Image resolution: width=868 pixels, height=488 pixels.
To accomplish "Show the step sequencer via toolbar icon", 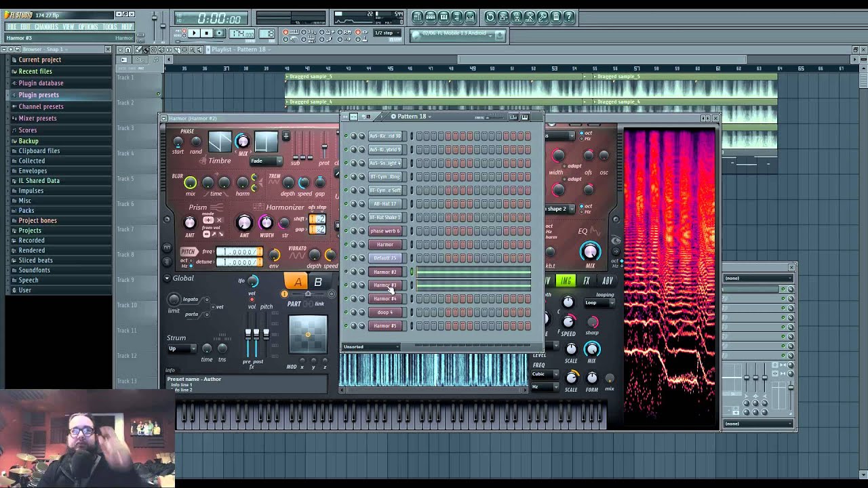I will (431, 17).
